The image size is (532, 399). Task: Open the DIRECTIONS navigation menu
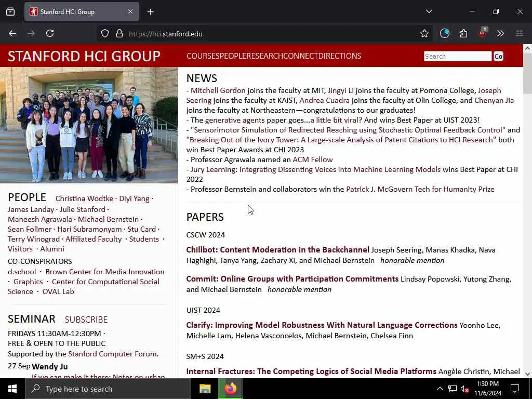click(340, 56)
